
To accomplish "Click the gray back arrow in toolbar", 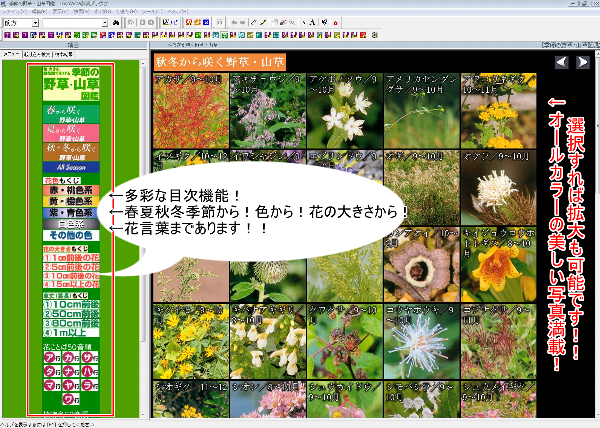I will point(234,23).
